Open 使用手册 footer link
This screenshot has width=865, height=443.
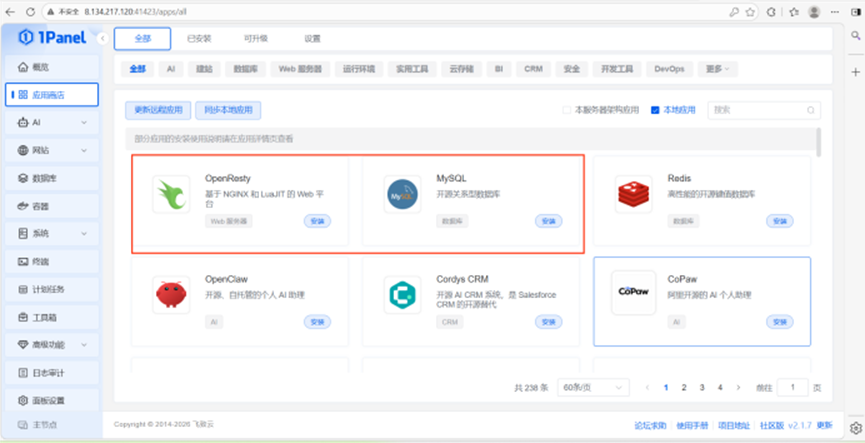[691, 425]
